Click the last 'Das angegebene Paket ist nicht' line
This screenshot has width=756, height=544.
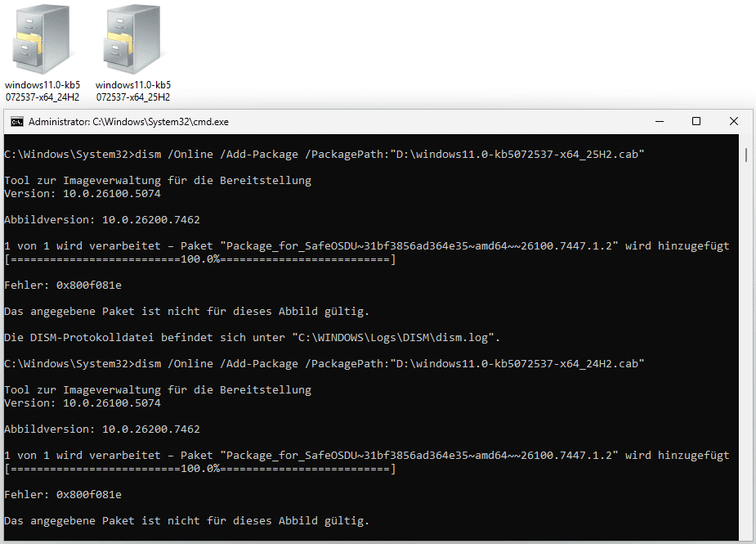(x=186, y=521)
